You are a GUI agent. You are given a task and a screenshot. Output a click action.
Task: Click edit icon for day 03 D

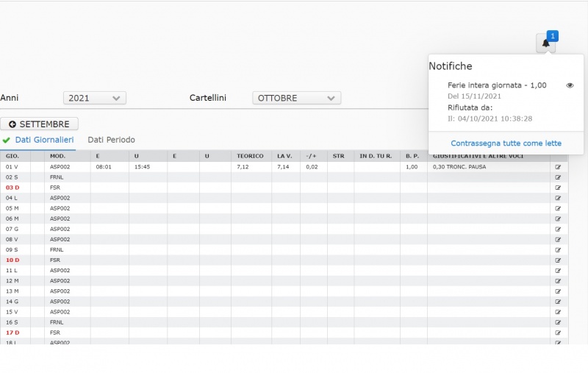558,188
